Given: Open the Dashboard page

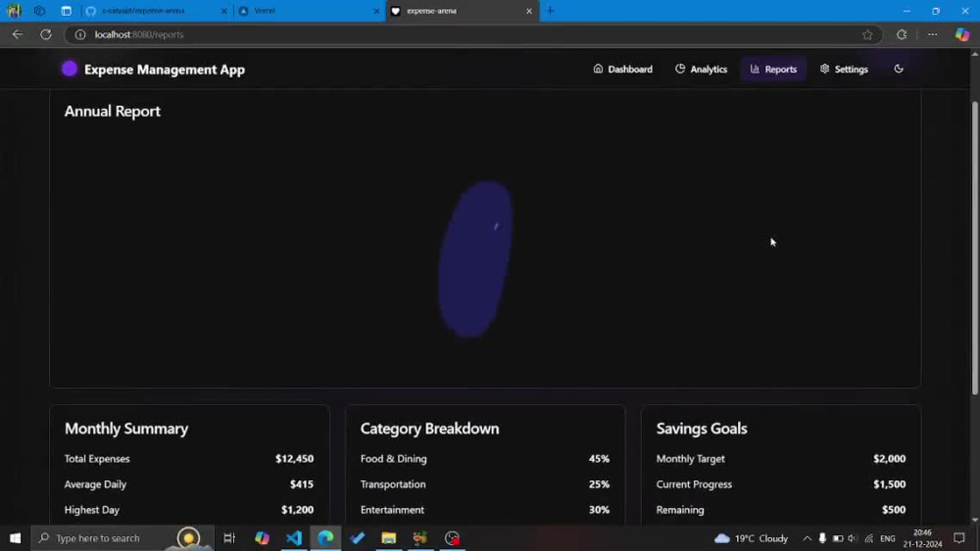Looking at the screenshot, I should point(622,69).
